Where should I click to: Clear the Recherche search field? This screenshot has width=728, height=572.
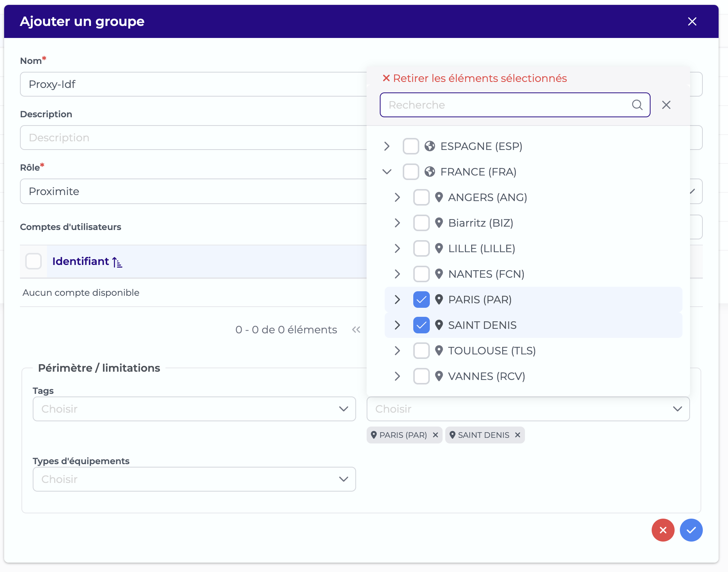(666, 105)
